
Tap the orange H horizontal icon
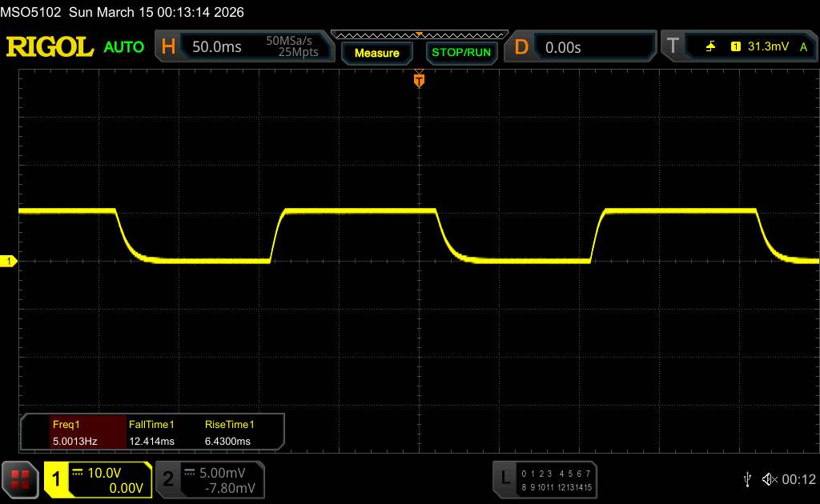pos(168,47)
